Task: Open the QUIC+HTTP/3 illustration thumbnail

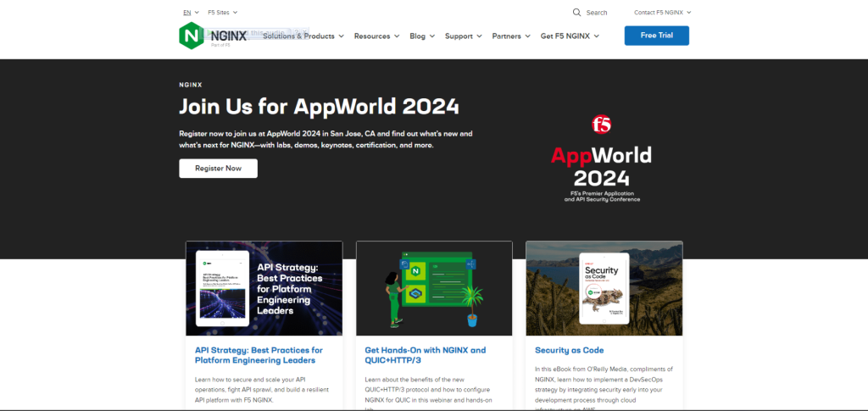Action: click(x=434, y=288)
